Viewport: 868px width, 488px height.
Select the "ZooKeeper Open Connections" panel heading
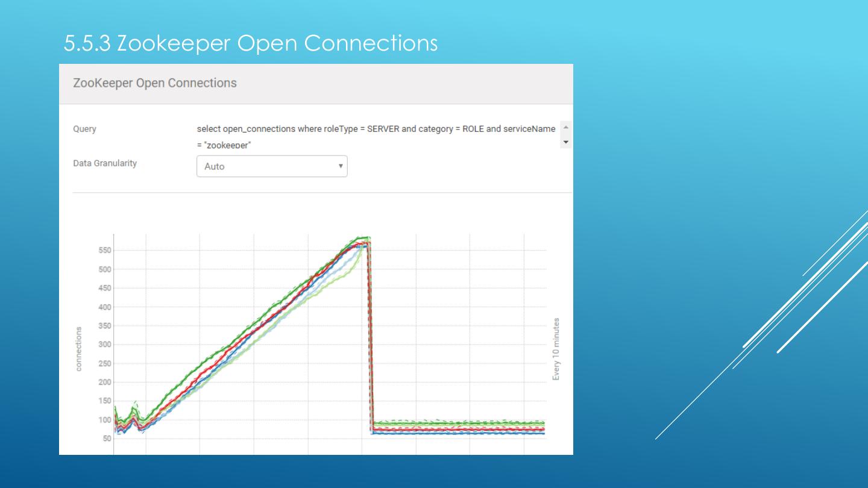(x=155, y=83)
